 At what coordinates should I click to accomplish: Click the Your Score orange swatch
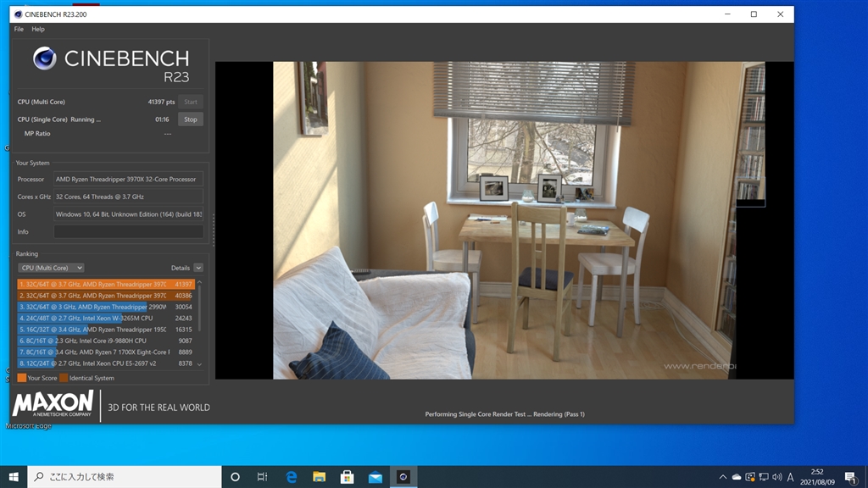tap(21, 378)
